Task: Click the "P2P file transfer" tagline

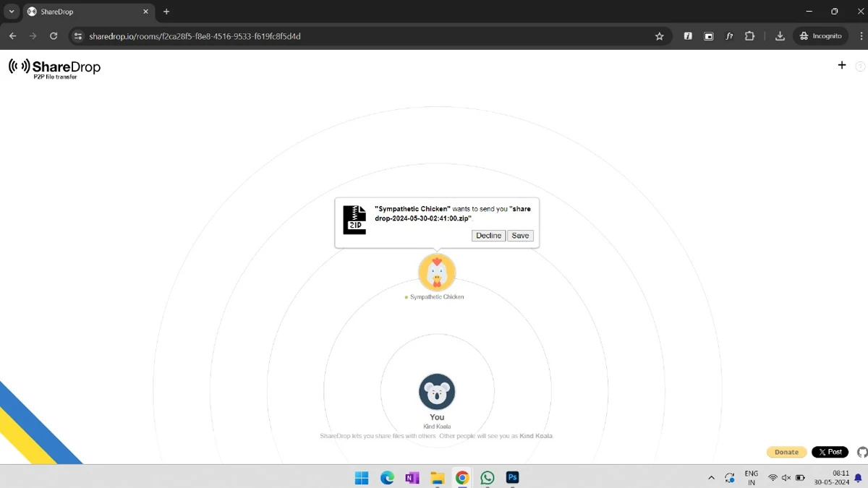Action: 55,77
